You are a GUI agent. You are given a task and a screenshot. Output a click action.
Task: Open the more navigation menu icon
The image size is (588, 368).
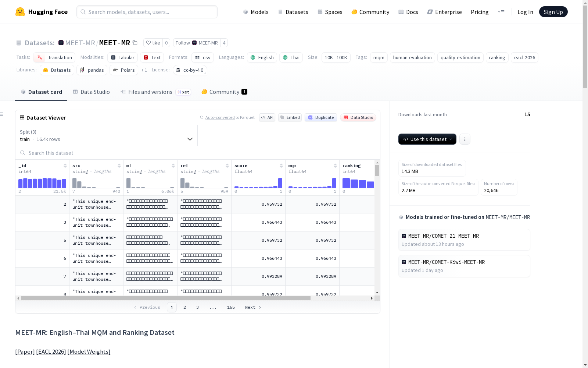click(x=501, y=12)
